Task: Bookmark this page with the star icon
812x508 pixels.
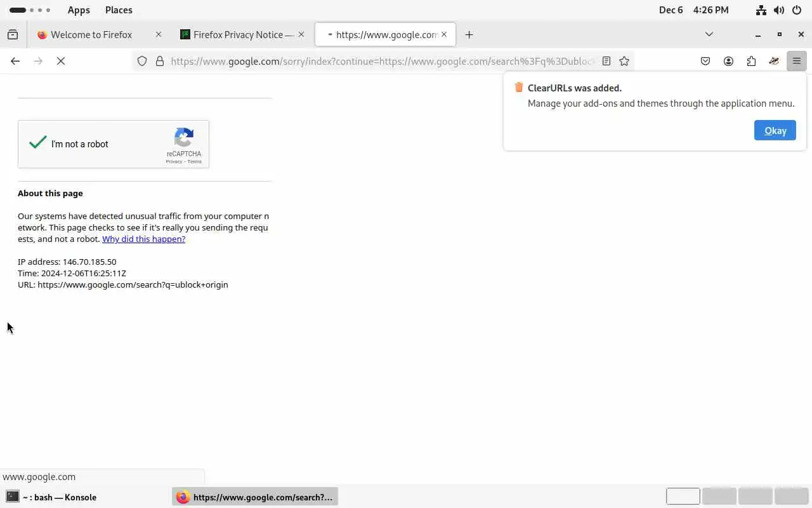Action: [x=624, y=61]
